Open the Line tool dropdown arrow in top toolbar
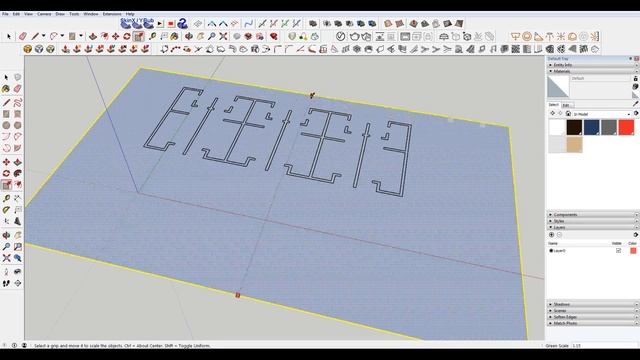Viewport: 640px width, 360px height. tap(43, 36)
